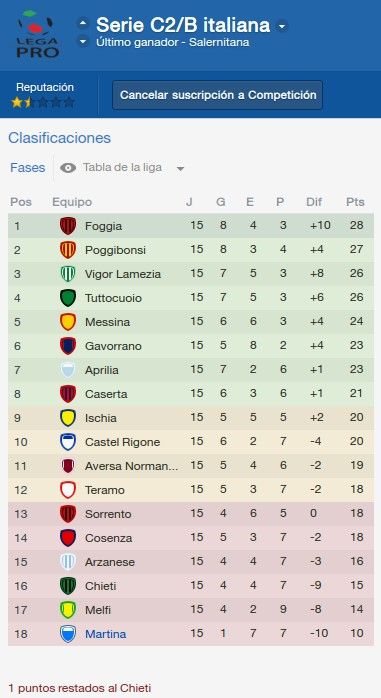Open Vigor Lamezia via its striped badge
The width and height of the screenshot is (381, 698).
tap(68, 274)
